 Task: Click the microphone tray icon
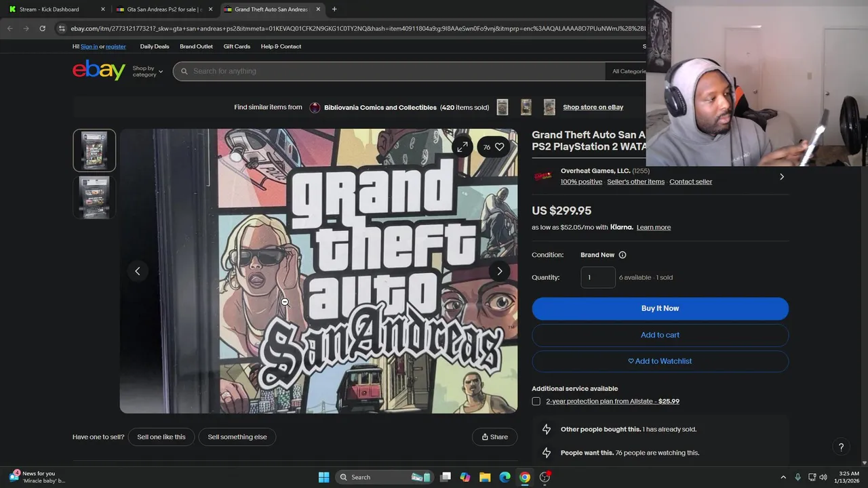[x=797, y=477]
